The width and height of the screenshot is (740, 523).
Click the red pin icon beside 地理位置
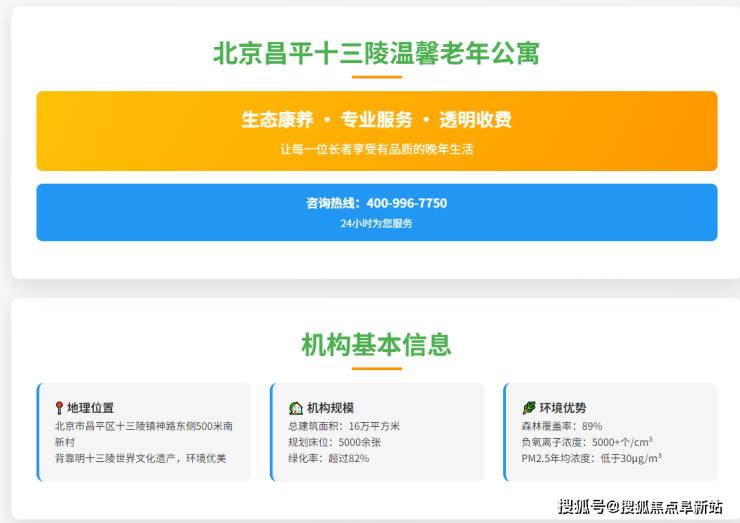59,408
